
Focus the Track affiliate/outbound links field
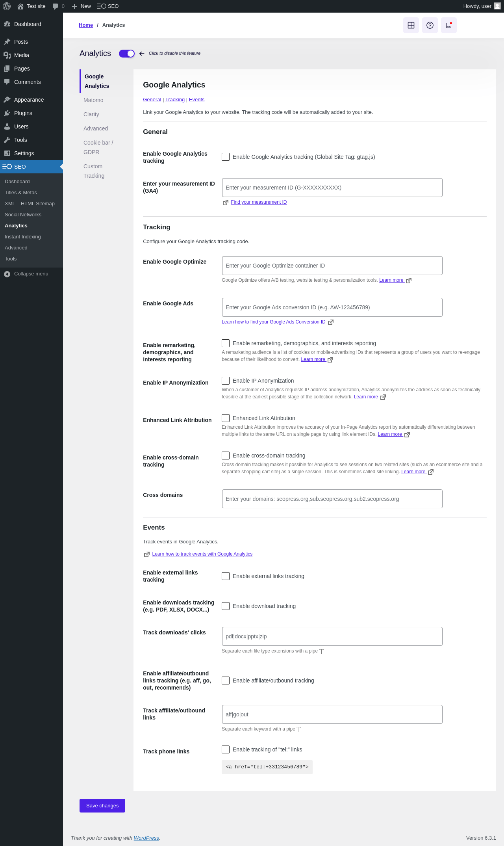(x=332, y=714)
